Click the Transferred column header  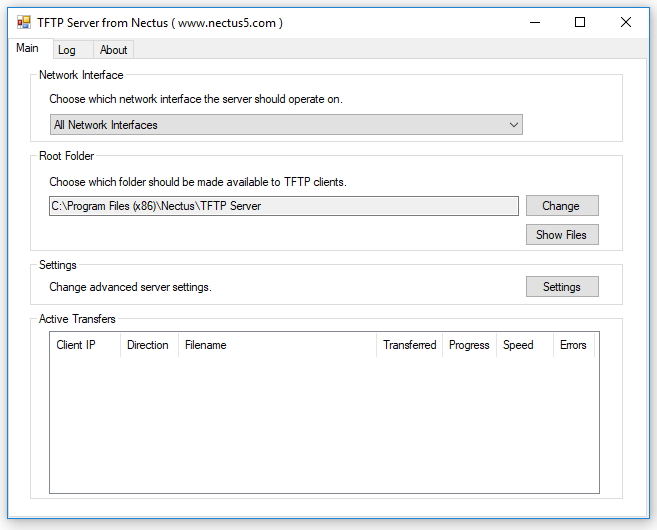click(x=409, y=345)
